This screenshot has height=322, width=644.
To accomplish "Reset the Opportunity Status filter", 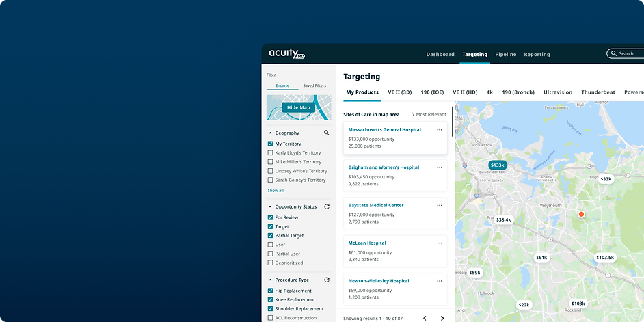I will (x=327, y=206).
